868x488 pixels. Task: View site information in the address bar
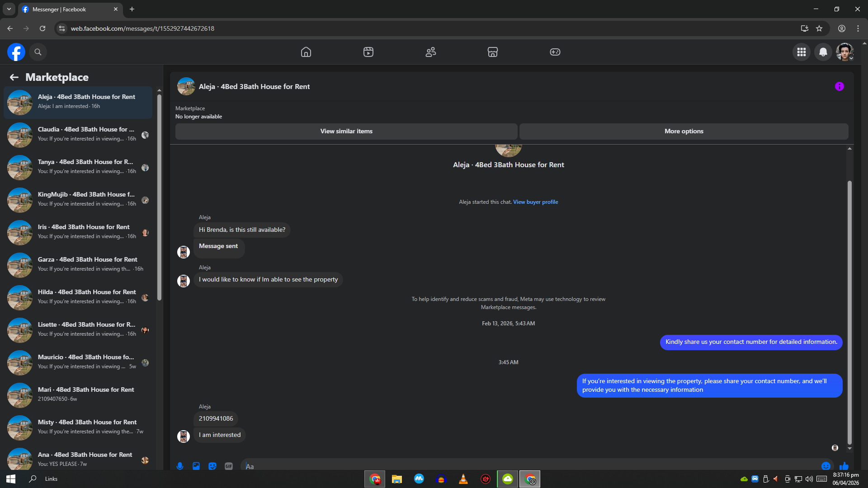(x=62, y=28)
